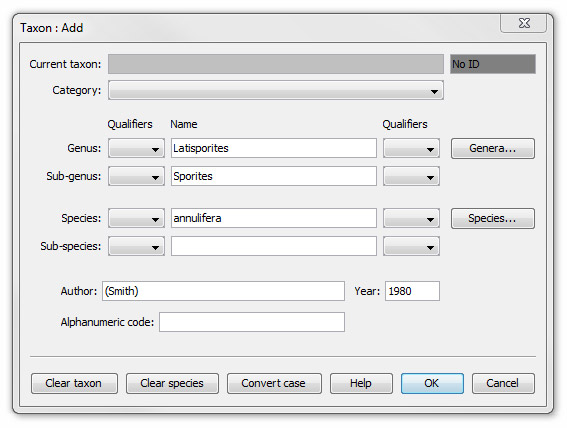Image resolution: width=567 pixels, height=428 pixels.
Task: Open Help for the taxon dialog
Action: (361, 384)
